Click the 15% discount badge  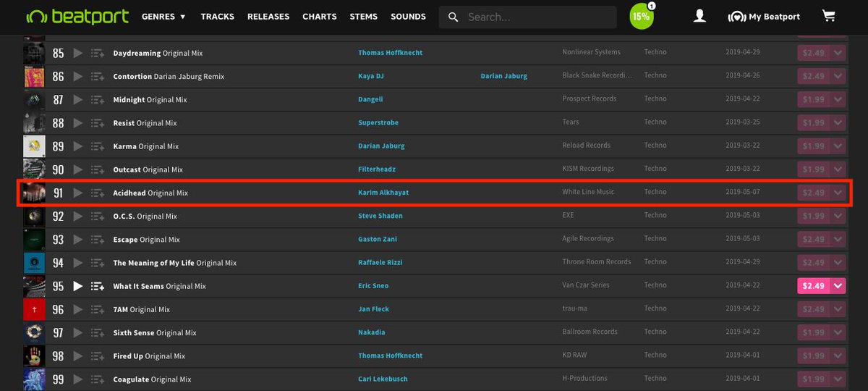pyautogui.click(x=641, y=17)
